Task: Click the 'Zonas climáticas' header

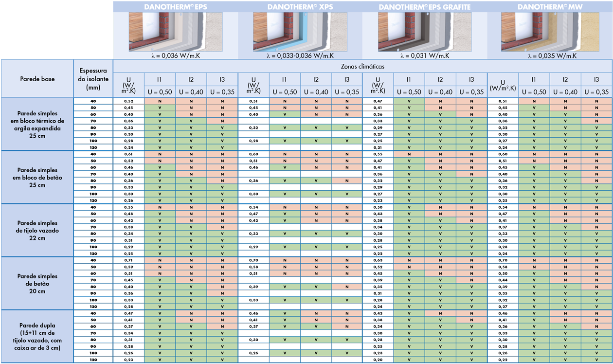Action: point(362,66)
